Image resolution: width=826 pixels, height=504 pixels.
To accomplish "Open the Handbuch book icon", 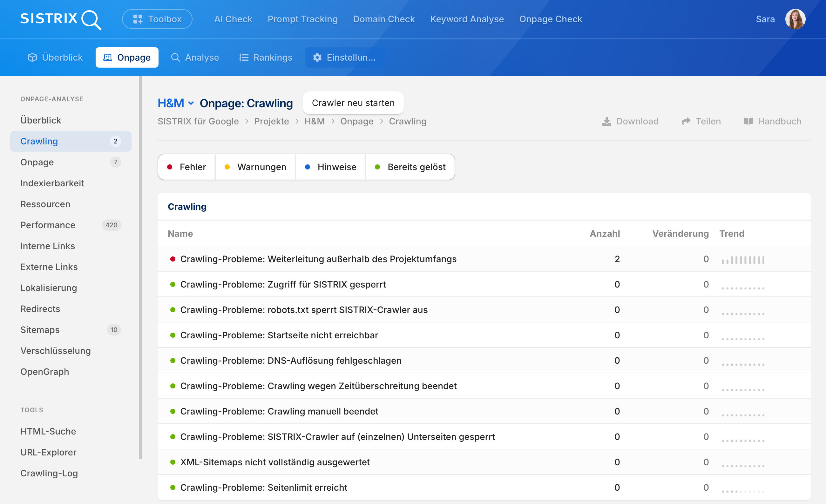I will pos(748,121).
